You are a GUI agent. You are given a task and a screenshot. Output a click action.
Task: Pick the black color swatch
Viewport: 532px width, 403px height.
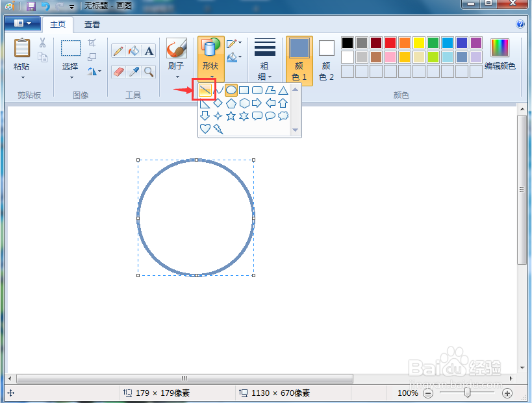(348, 43)
